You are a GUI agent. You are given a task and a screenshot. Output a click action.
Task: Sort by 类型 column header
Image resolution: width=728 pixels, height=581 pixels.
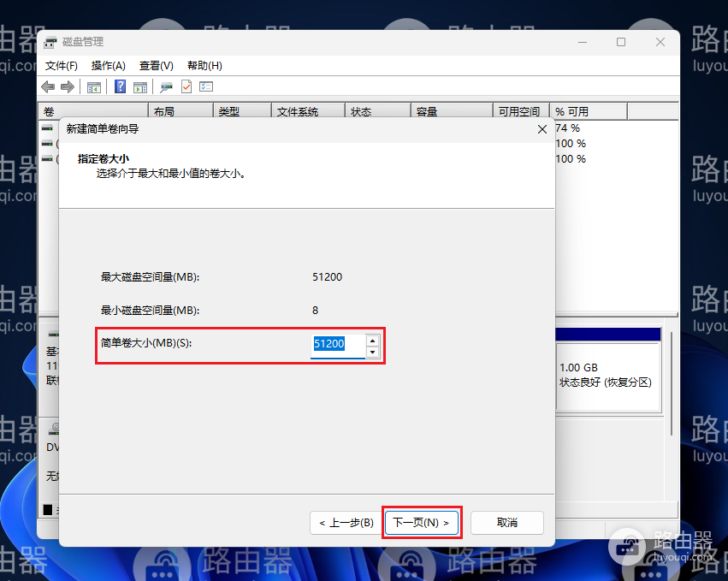tap(242, 111)
